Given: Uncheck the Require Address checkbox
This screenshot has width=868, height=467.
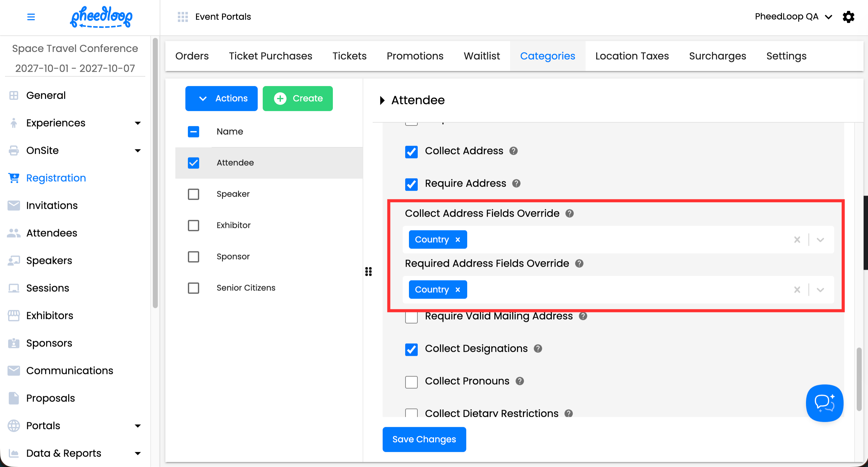Looking at the screenshot, I should [411, 184].
